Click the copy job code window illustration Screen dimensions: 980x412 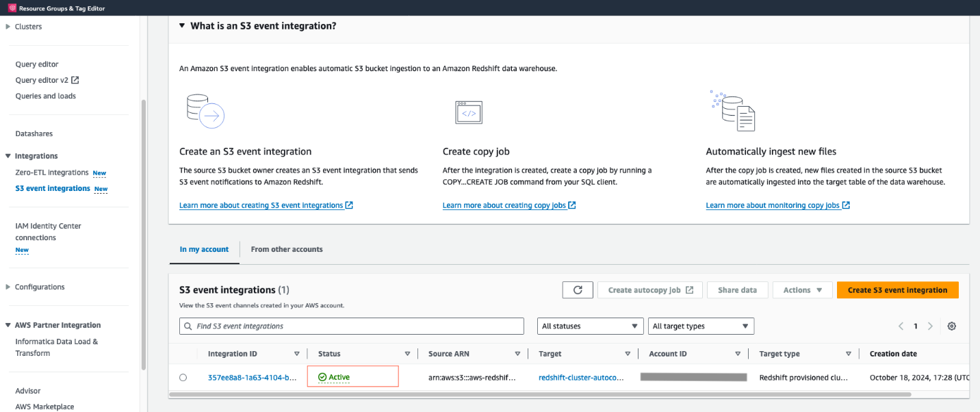(469, 113)
